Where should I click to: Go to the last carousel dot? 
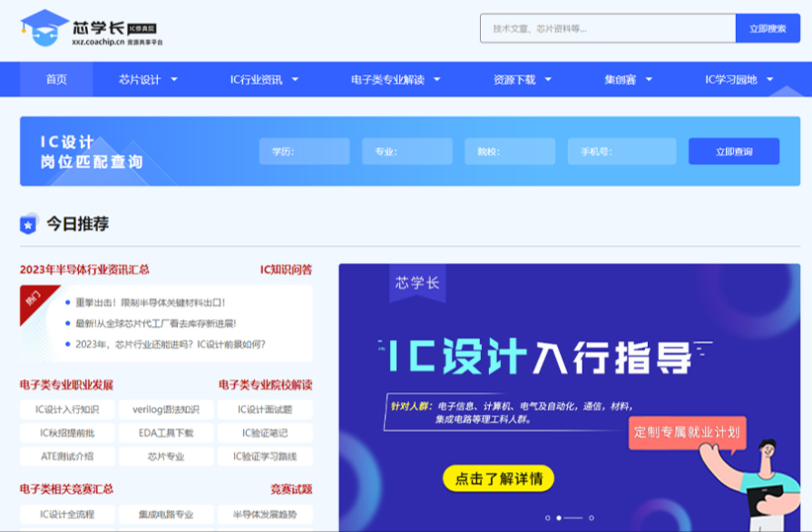[x=592, y=518]
